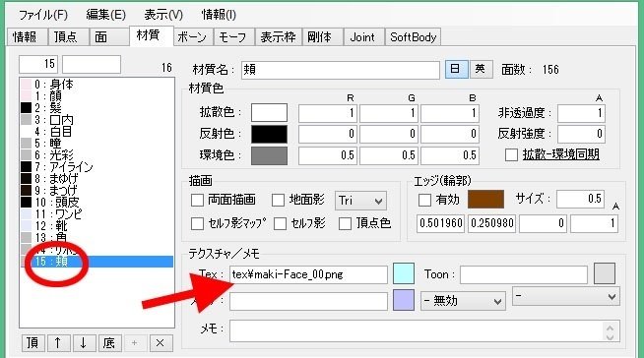Select material 4 : 白目
The width and height of the screenshot is (644, 358).
(97, 132)
